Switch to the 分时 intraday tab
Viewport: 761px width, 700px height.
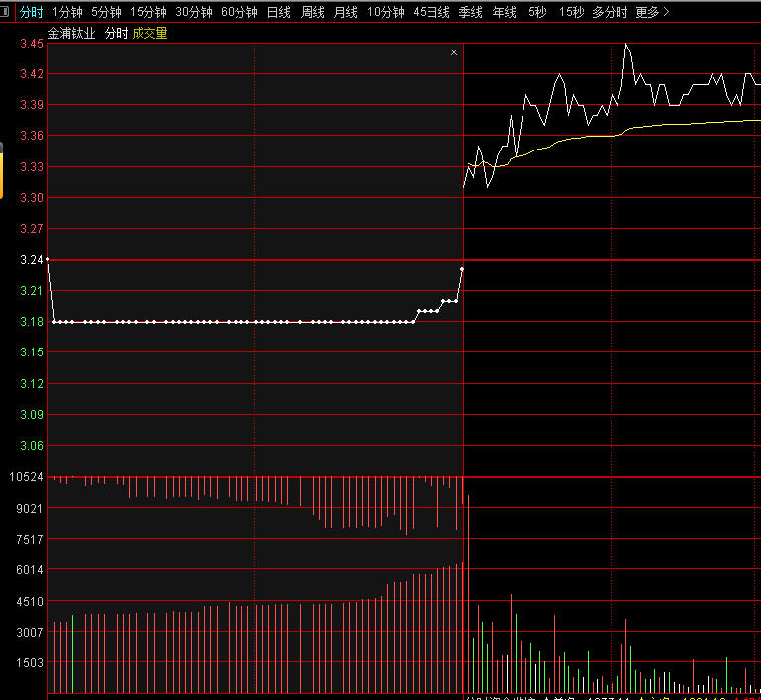coord(32,12)
